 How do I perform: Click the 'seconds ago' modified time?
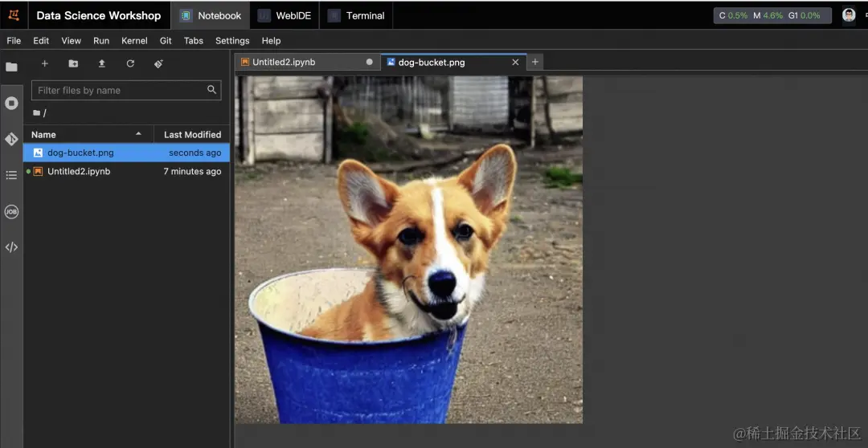194,153
